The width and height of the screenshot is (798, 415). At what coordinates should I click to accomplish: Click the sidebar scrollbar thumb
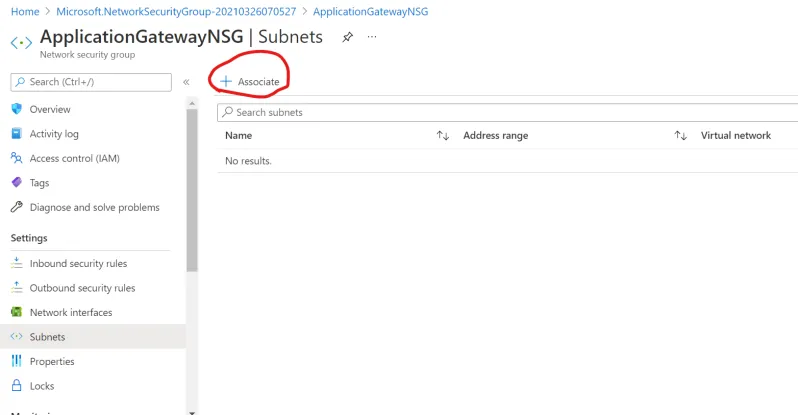(x=192, y=190)
